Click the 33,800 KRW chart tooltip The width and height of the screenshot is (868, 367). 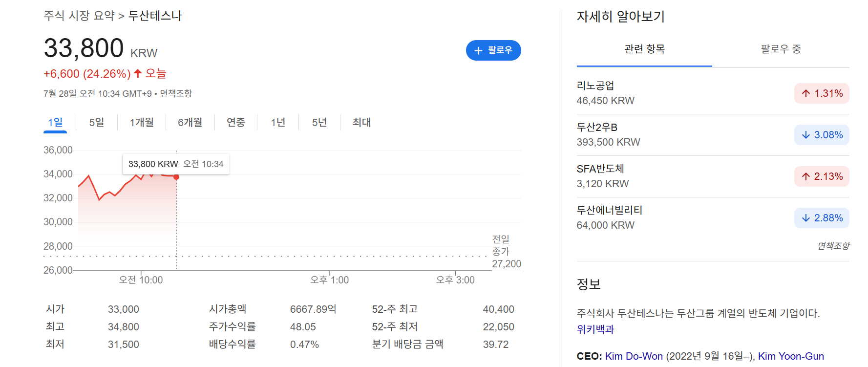176,164
